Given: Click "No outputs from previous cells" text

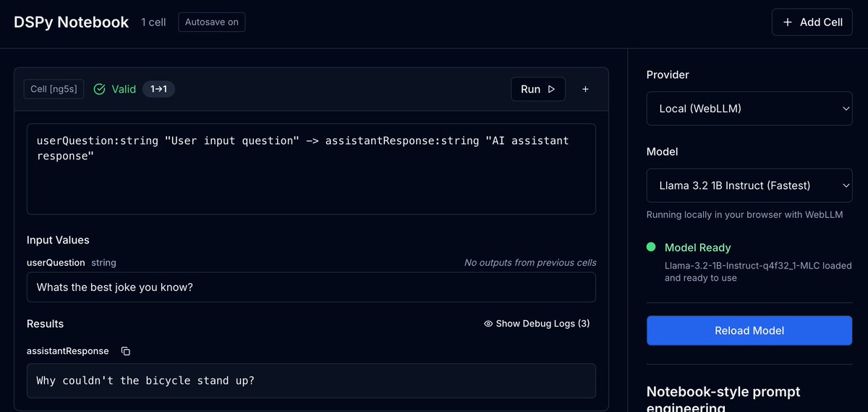Looking at the screenshot, I should pos(530,262).
